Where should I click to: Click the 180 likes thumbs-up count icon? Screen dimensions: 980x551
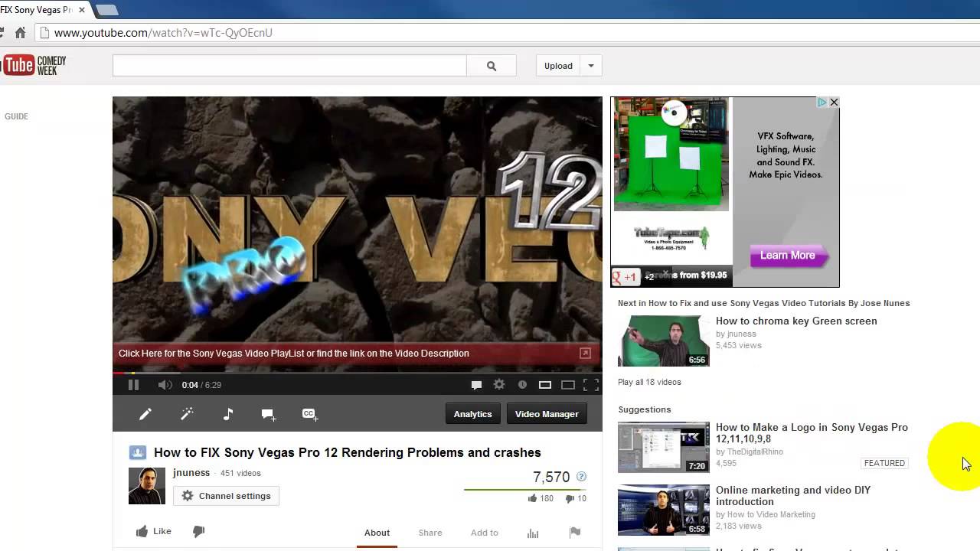pos(532,498)
